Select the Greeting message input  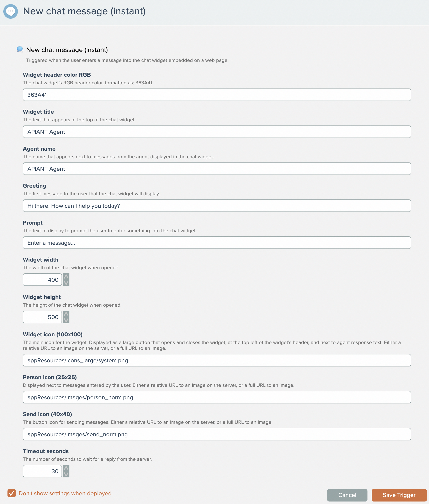[217, 206]
